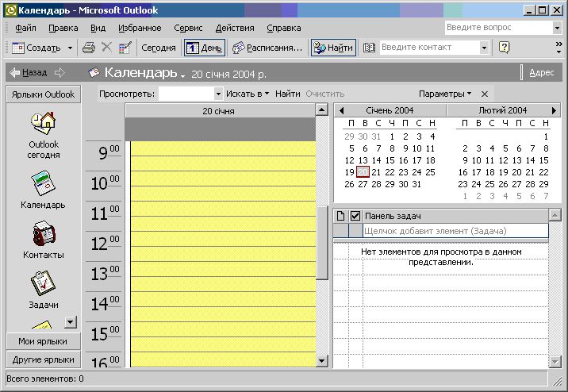Image resolution: width=568 pixels, height=392 pixels.
Task: Open the Календарь folder title dropdown
Action: tap(183, 75)
